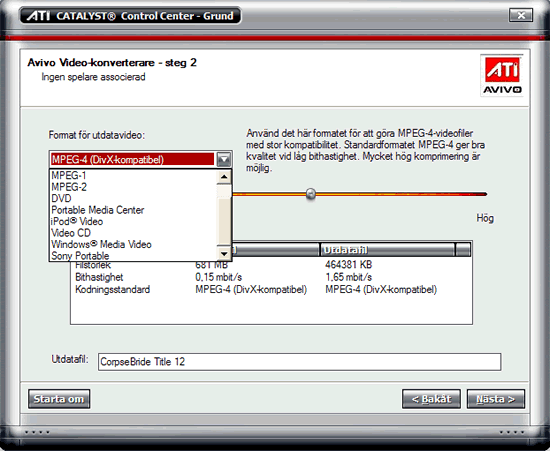Pick DVD in the format list
This screenshot has height=451, width=550.
(x=61, y=198)
